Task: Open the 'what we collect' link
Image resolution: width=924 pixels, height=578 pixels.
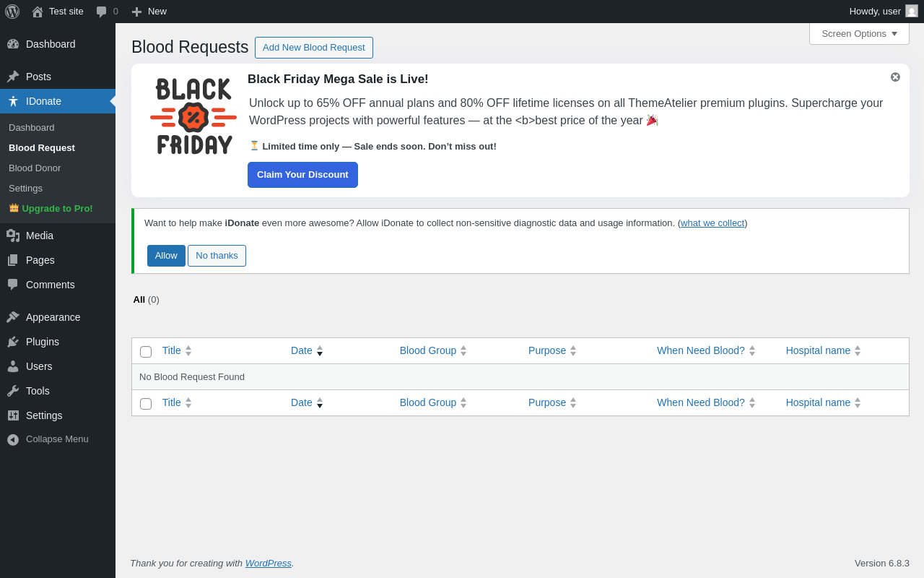Action: coord(712,223)
